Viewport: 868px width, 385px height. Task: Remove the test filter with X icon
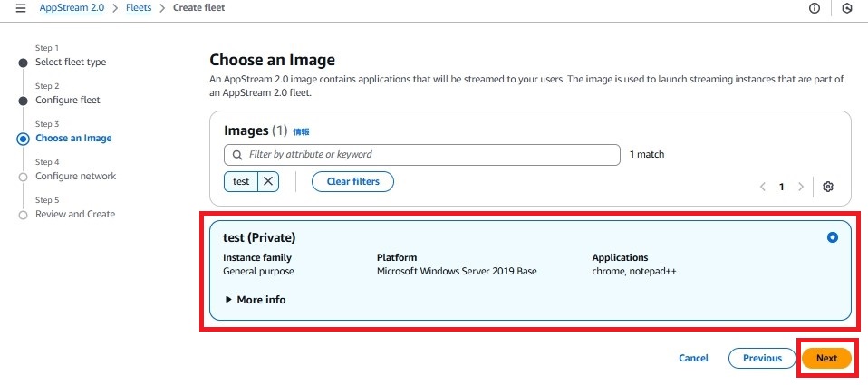[x=268, y=181]
